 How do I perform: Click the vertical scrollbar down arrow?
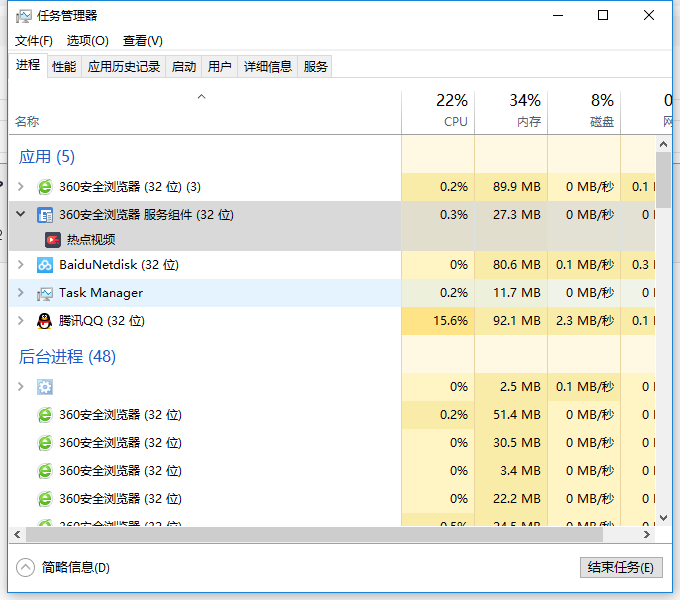663,517
